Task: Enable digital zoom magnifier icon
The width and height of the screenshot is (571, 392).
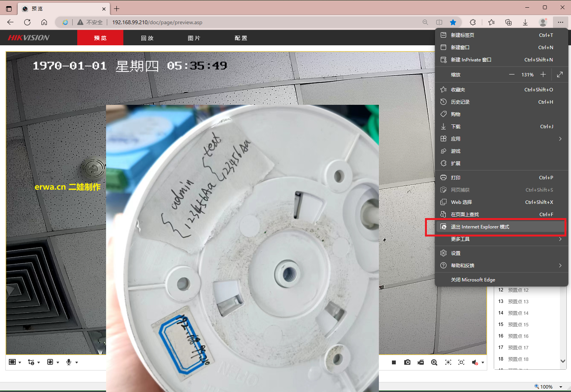Action: pos(434,362)
